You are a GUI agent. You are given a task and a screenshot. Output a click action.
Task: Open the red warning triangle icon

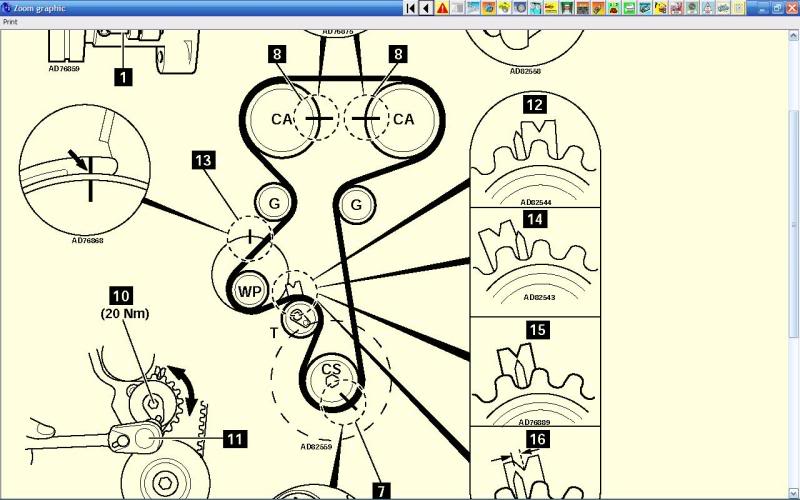[x=442, y=8]
